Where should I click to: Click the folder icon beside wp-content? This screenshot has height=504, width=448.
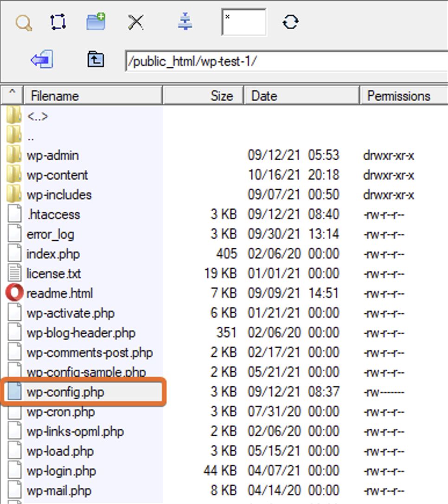pos(14,174)
